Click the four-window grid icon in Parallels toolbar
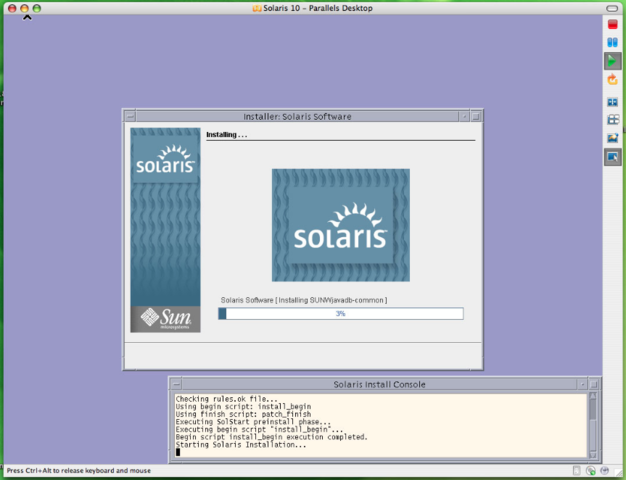This screenshot has width=626, height=480. (x=612, y=119)
